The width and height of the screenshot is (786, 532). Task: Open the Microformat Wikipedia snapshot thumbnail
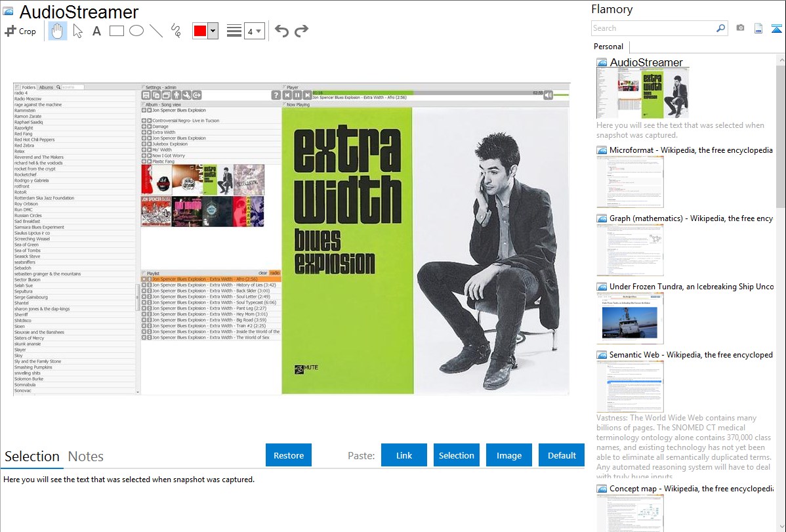click(630, 182)
